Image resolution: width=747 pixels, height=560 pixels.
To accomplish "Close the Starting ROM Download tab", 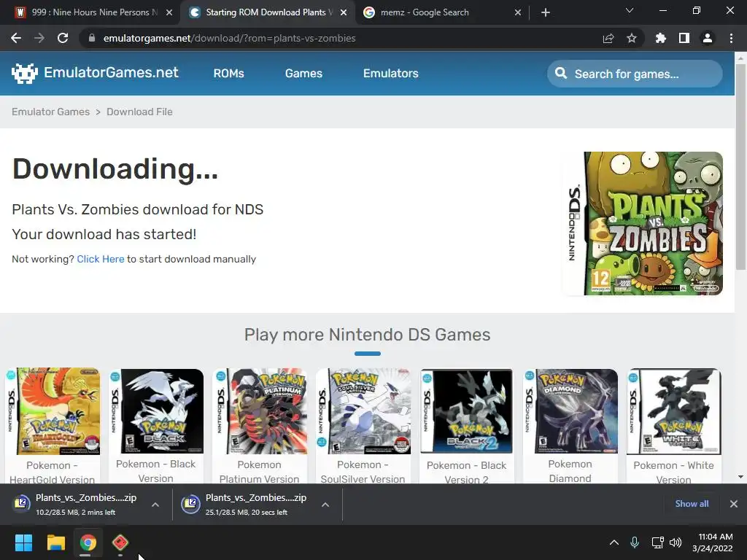I will (344, 12).
